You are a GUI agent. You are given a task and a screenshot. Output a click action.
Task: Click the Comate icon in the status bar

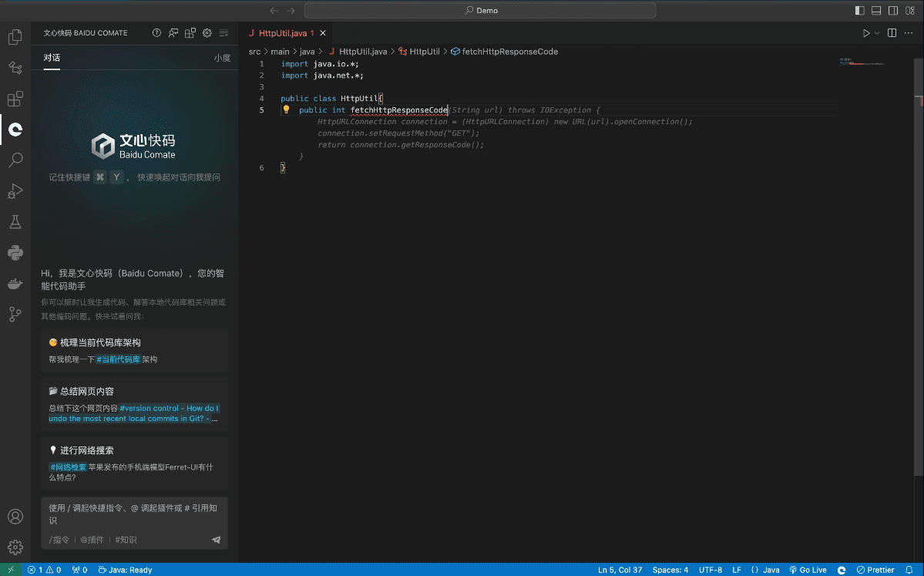842,570
